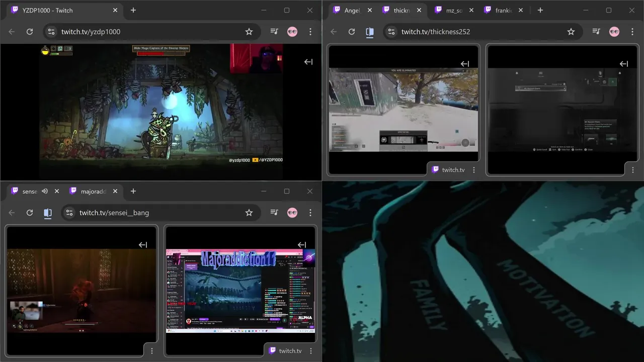The width and height of the screenshot is (644, 362).
Task: Open twitch.tv pane options in thickness252 window
Action: click(x=474, y=170)
